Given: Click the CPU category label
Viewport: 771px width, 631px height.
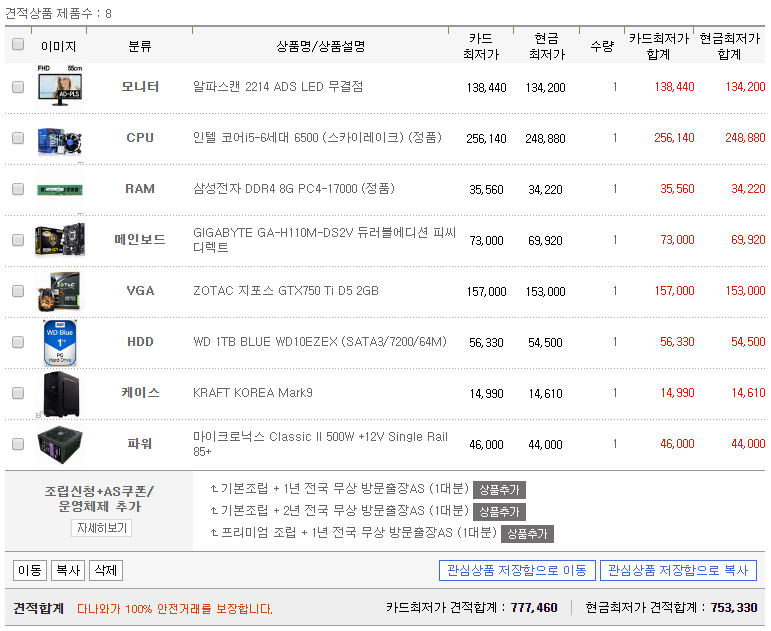Looking at the screenshot, I should [x=140, y=138].
